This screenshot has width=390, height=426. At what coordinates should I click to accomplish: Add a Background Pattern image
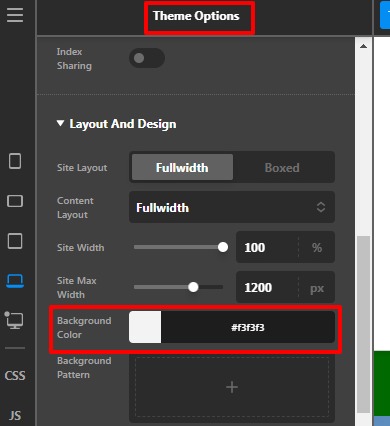click(232, 387)
